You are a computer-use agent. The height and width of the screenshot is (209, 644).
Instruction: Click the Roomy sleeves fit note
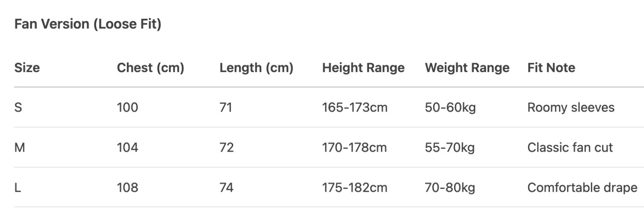tap(570, 108)
